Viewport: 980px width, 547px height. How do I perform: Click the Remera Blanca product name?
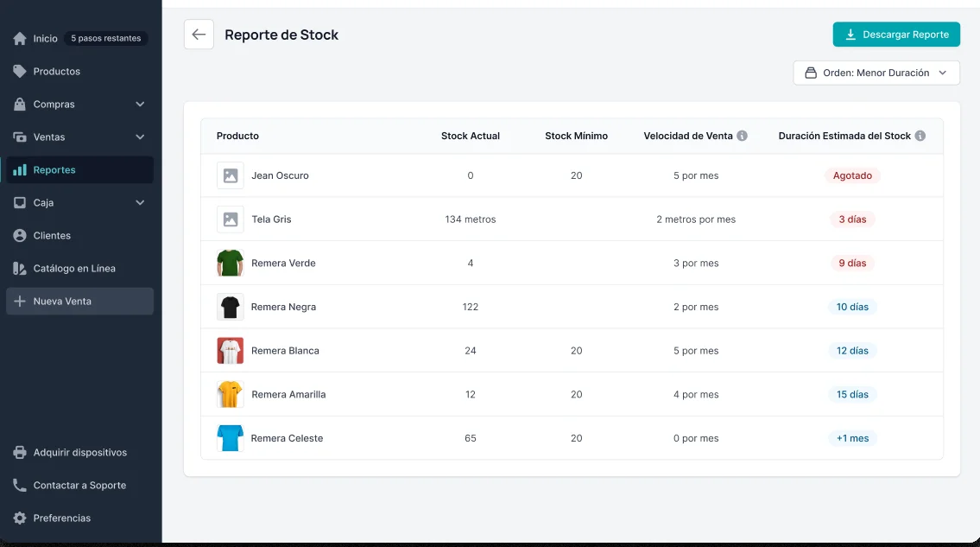pos(285,351)
